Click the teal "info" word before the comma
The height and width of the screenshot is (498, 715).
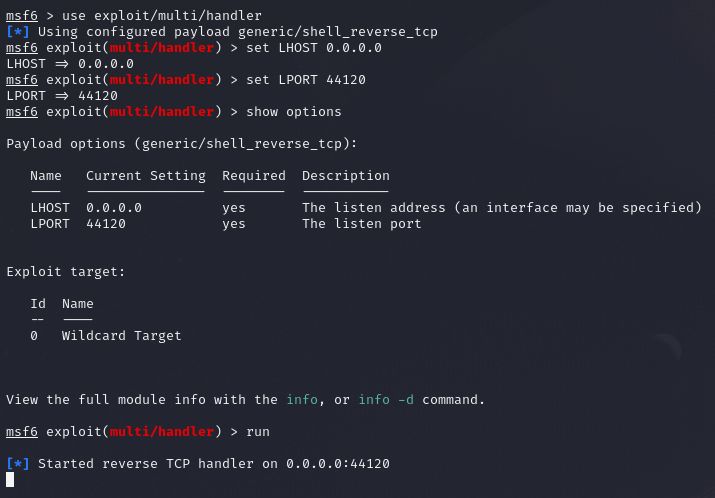(302, 400)
